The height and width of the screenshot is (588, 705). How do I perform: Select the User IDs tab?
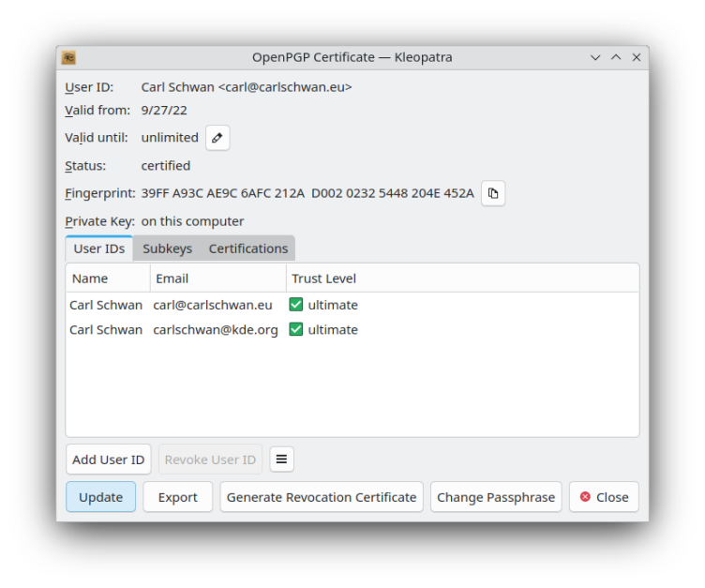(99, 249)
